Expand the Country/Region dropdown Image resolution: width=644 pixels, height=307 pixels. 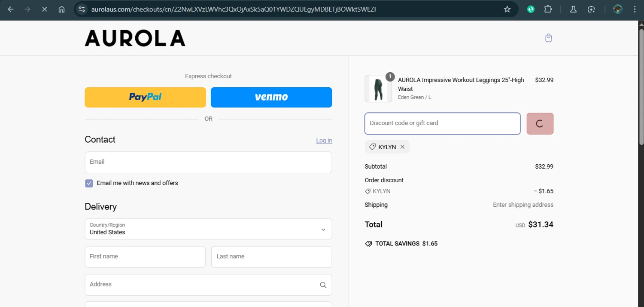pyautogui.click(x=208, y=229)
